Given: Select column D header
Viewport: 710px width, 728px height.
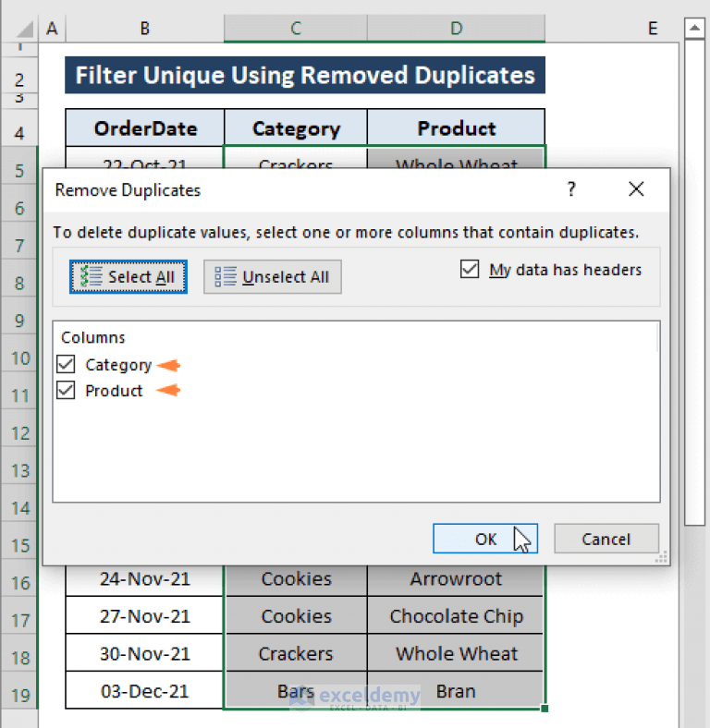Looking at the screenshot, I should 457,29.
